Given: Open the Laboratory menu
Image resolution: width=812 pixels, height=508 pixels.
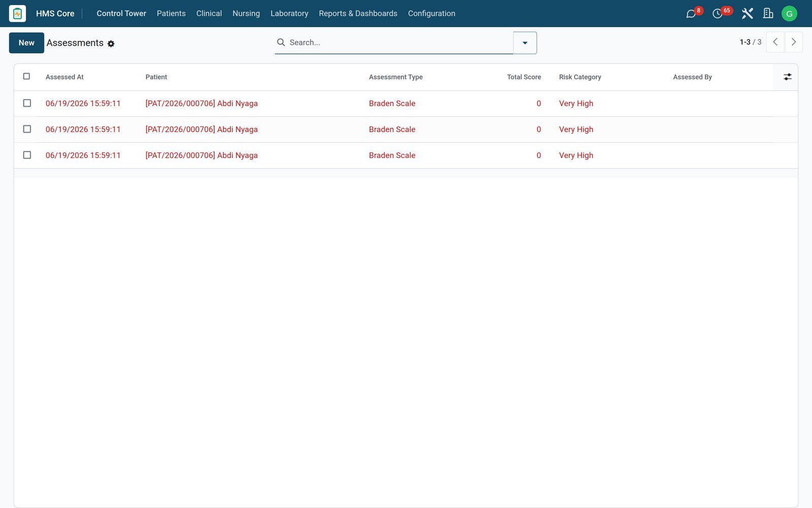Looking at the screenshot, I should pyautogui.click(x=289, y=14).
